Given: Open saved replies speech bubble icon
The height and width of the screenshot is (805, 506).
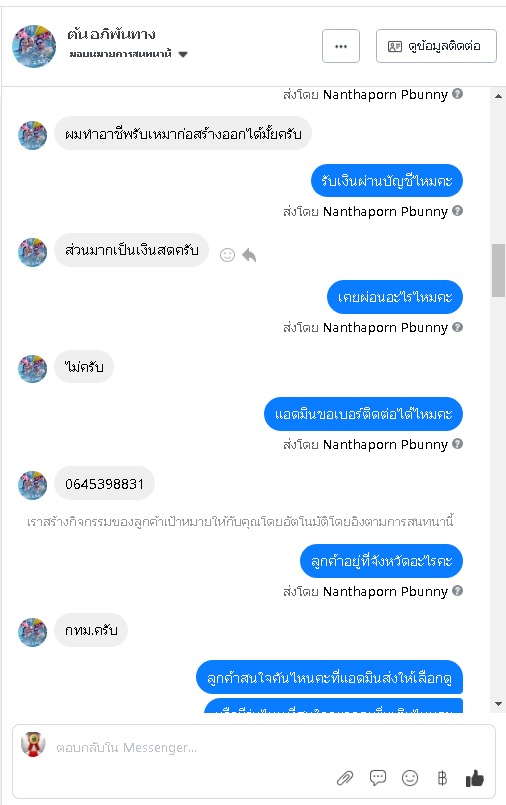Looking at the screenshot, I should point(378,778).
